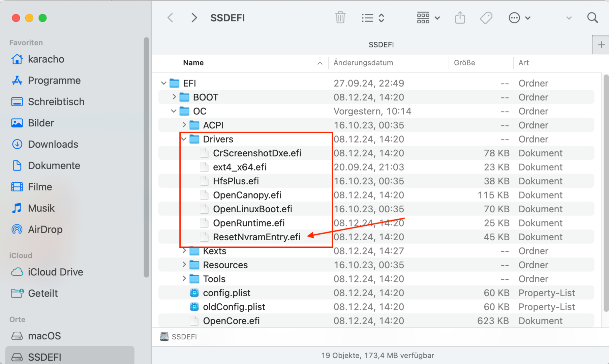
Task: Select OpenCanopy.efi file
Action: coord(376,195)
